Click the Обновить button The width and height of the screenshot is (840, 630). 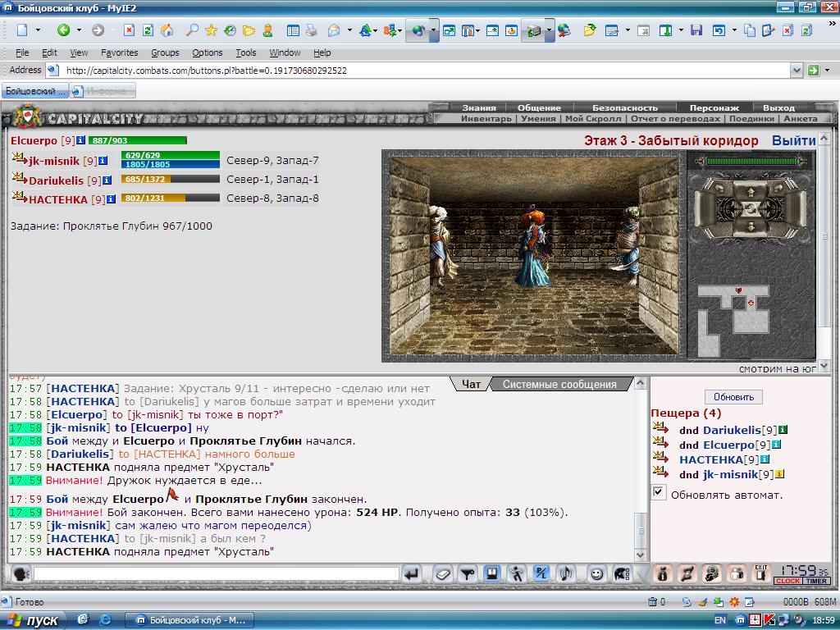(733, 397)
